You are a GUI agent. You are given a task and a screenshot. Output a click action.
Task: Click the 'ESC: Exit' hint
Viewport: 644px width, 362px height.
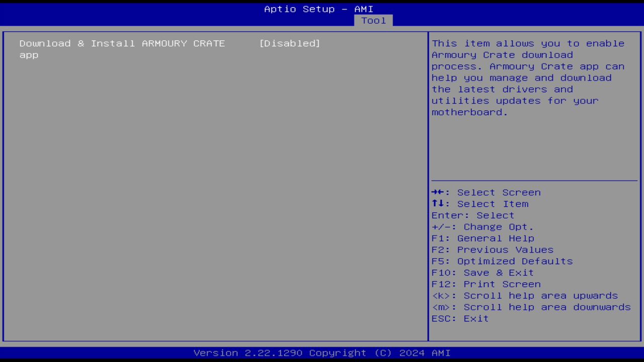click(x=460, y=319)
